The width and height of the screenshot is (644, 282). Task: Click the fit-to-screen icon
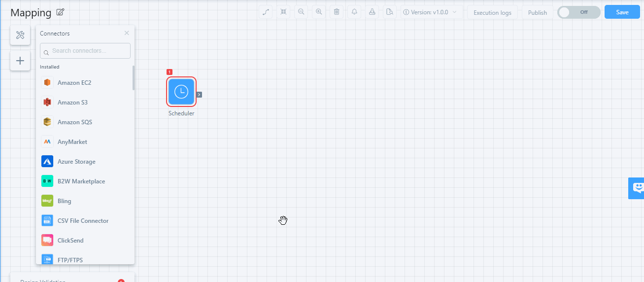283,12
